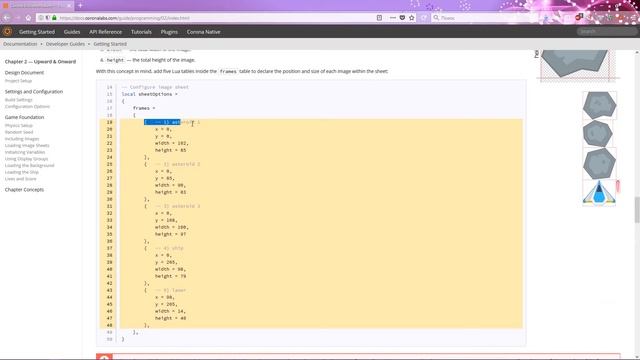
Task: Click the green padlock security icon
Action: 54,18
